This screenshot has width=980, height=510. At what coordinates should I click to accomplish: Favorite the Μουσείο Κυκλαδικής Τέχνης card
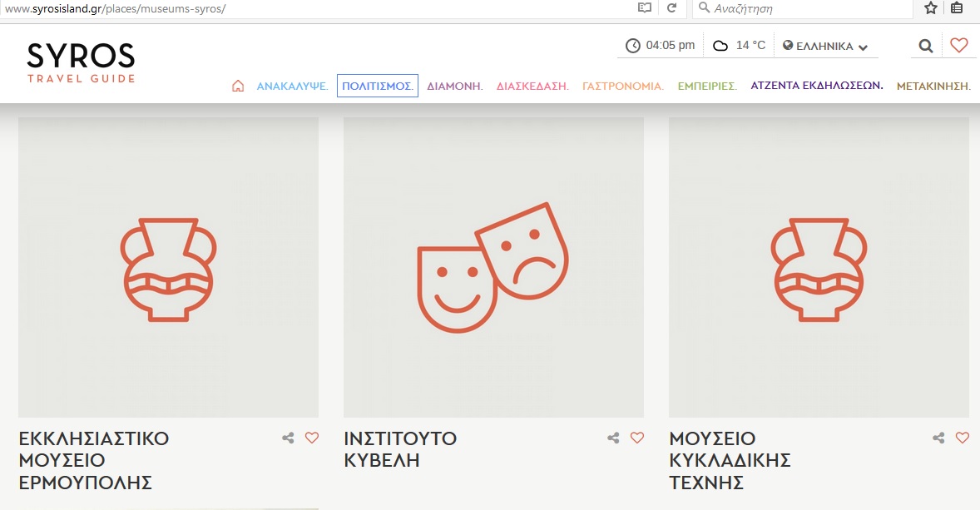click(963, 438)
